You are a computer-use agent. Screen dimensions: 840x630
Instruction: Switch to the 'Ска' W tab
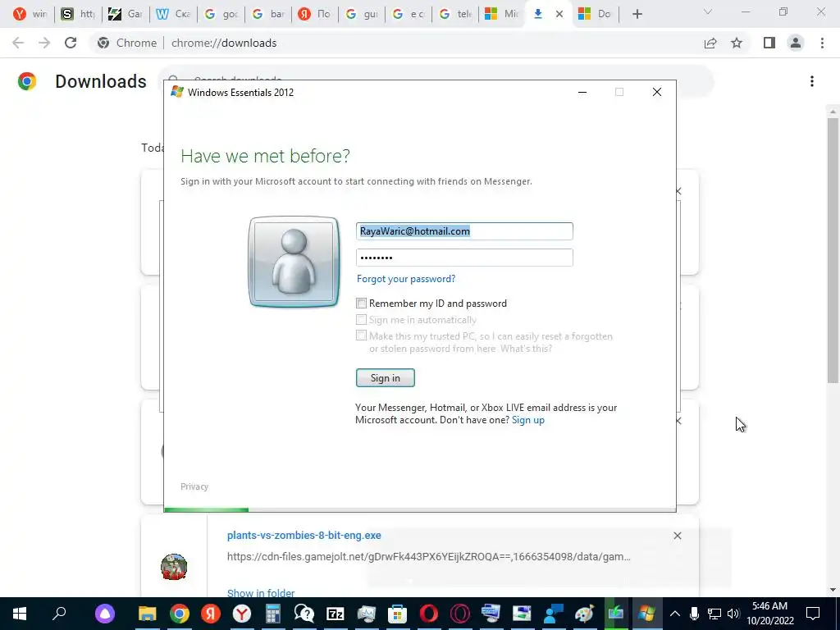click(x=174, y=14)
